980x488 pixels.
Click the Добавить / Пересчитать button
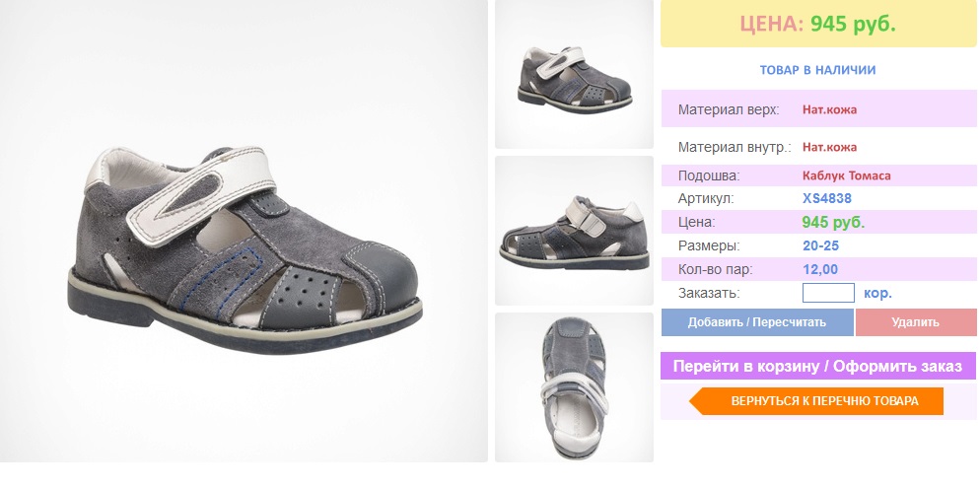point(757,322)
